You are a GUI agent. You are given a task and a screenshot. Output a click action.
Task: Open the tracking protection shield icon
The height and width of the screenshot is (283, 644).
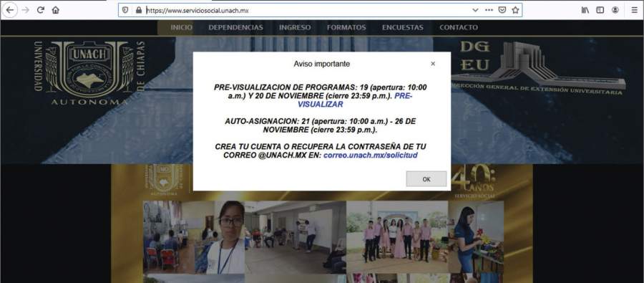click(x=126, y=10)
